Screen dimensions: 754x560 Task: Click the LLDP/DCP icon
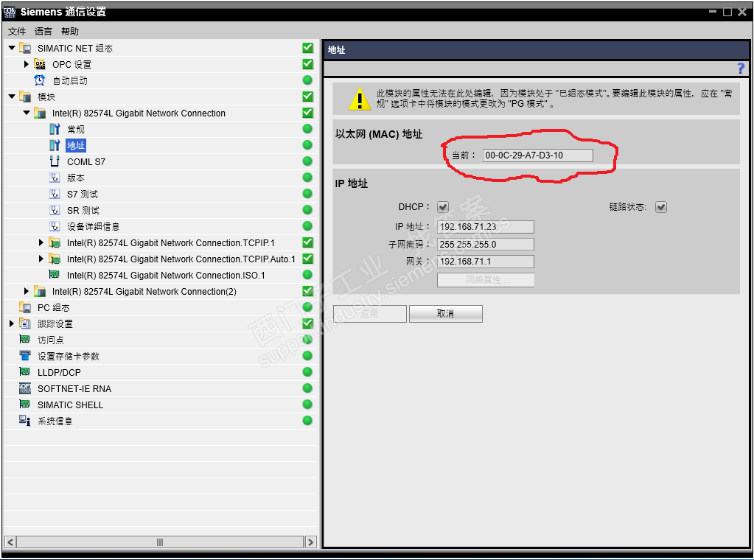click(25, 372)
